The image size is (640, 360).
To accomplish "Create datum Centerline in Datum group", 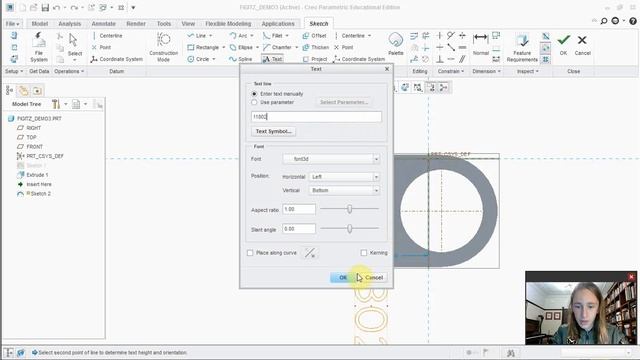I will coord(107,36).
